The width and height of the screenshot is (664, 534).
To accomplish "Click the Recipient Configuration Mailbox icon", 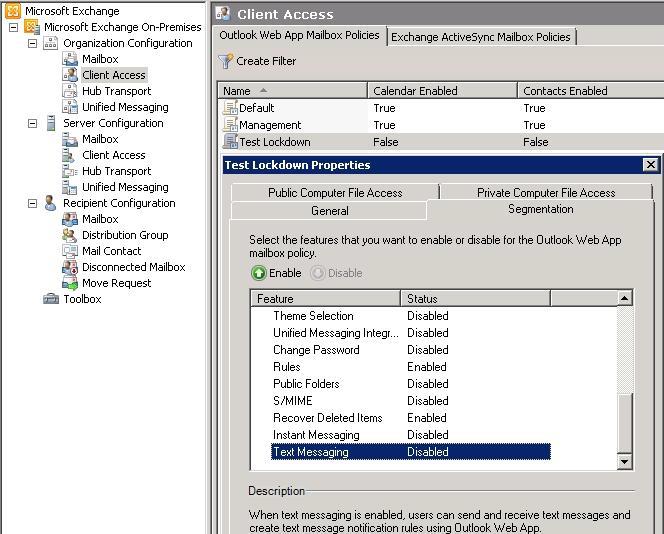I will pyautogui.click(x=70, y=219).
